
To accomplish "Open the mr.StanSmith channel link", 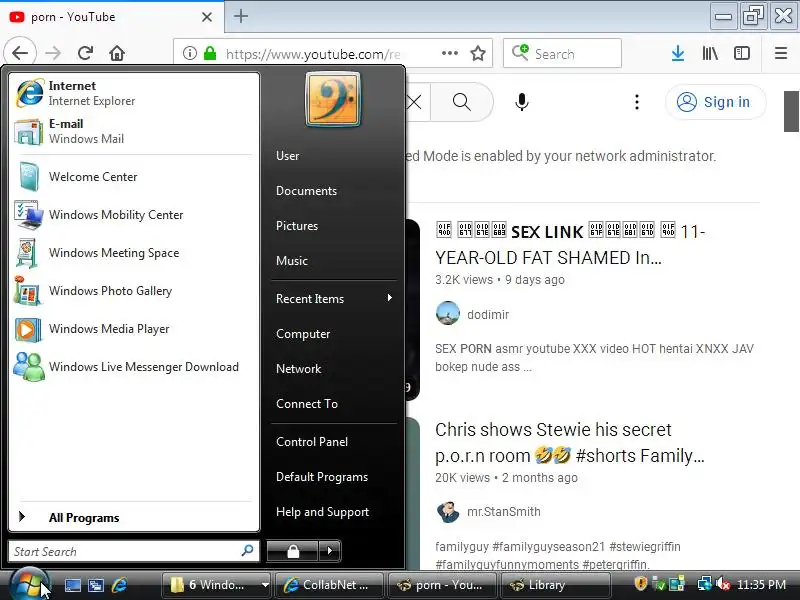I will (x=504, y=511).
